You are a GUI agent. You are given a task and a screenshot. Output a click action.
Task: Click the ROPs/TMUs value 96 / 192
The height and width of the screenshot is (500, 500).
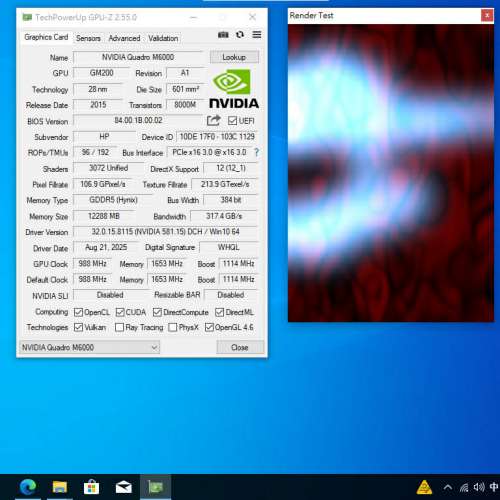pos(95,152)
